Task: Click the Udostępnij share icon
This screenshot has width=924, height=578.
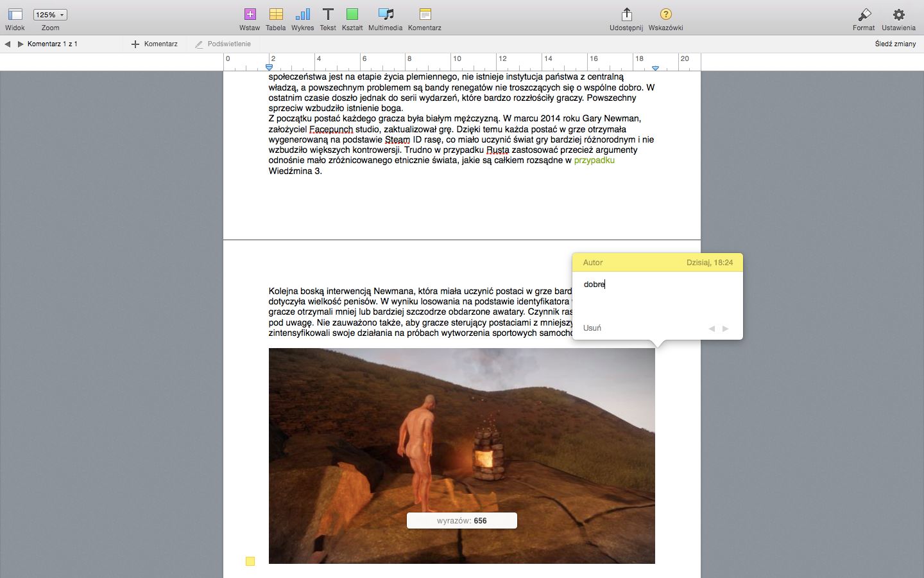Action: click(626, 14)
